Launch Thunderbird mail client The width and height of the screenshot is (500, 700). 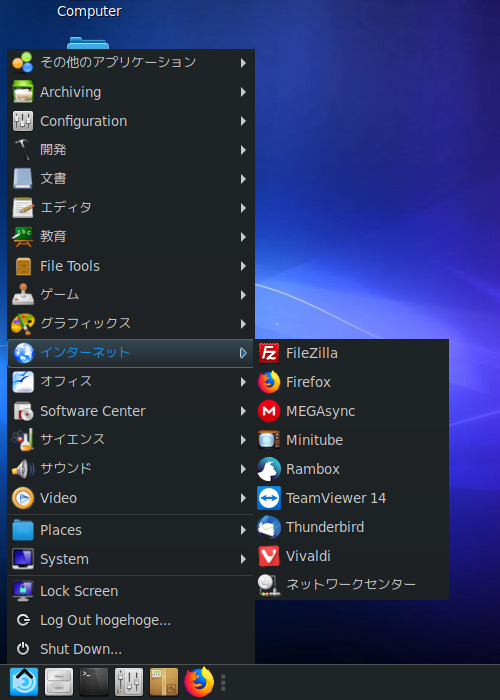[x=351, y=527]
